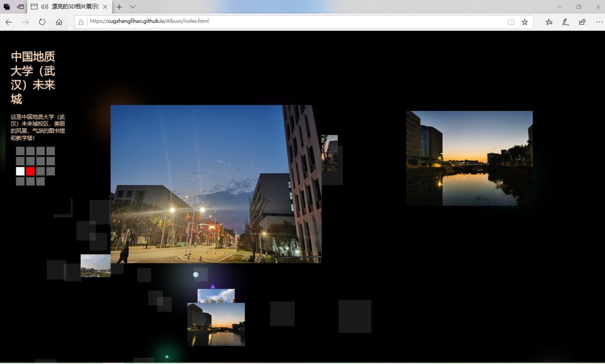View site security lock information
Image resolution: width=605 pixels, height=364 pixels.
coord(81,22)
